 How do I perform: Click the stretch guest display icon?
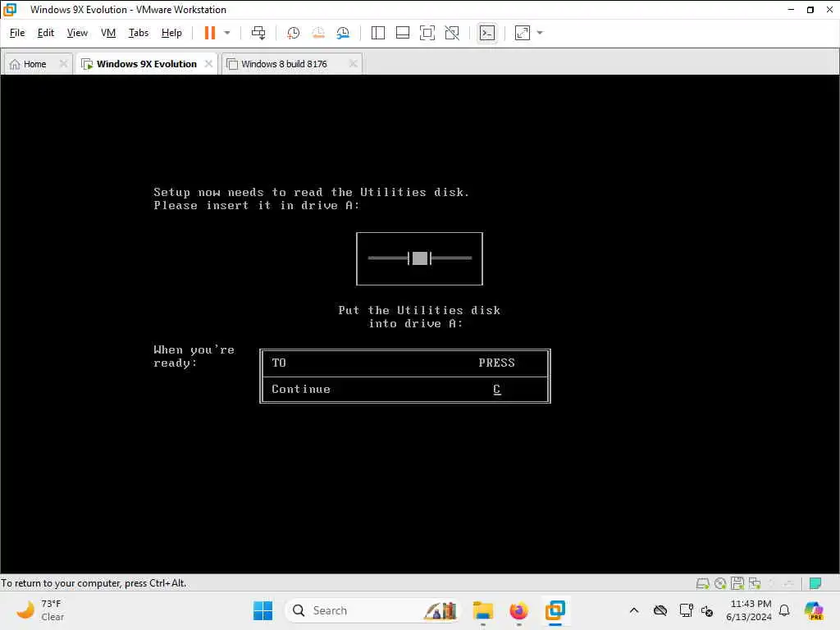click(x=523, y=33)
